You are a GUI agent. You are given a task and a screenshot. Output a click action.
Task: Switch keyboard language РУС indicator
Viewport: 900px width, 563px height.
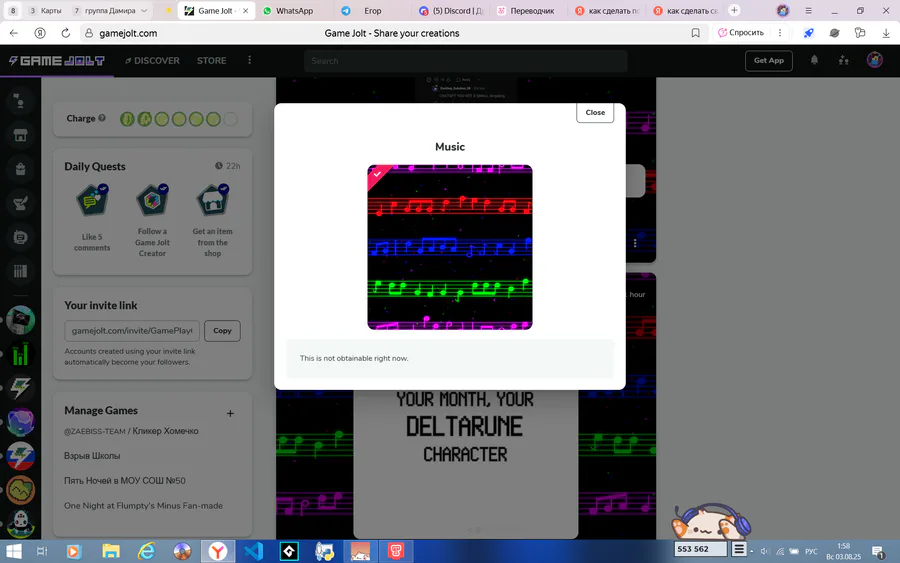[x=811, y=552]
